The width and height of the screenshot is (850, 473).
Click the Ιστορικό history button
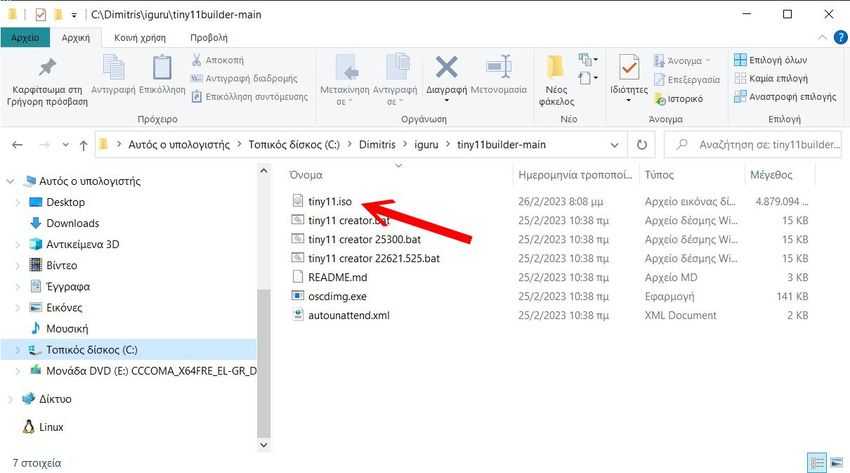679,99
